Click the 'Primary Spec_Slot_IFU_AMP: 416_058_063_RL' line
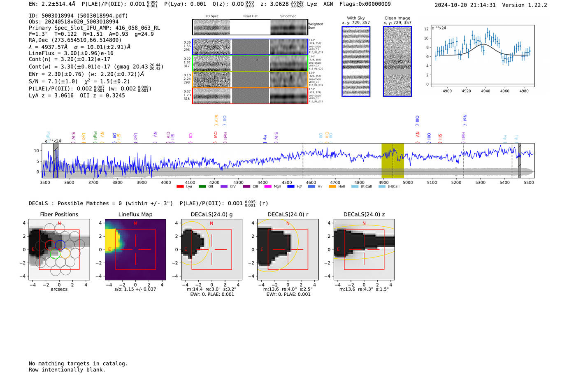Image resolution: width=576 pixels, height=392 pixels. pos(94,28)
